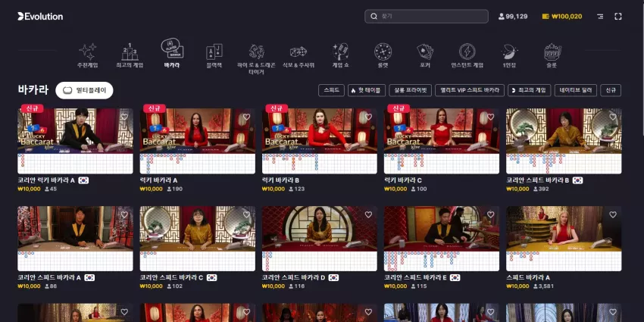
Task: Apply the Speed filter chip
Action: coord(331,90)
